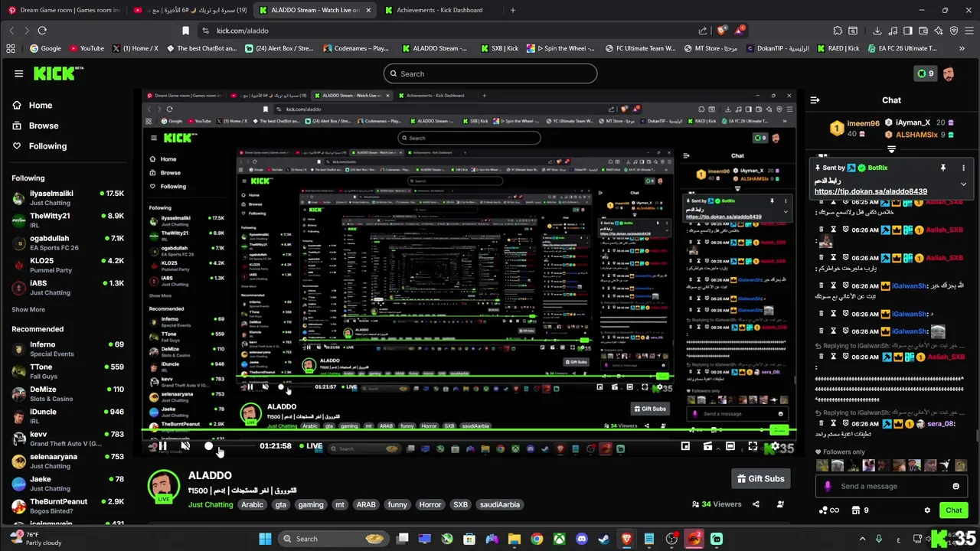Open the apps grid in bookmarks bar

(x=11, y=48)
